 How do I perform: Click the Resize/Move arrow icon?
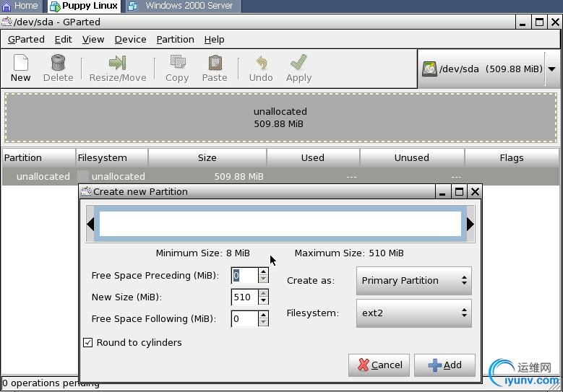click(117, 62)
